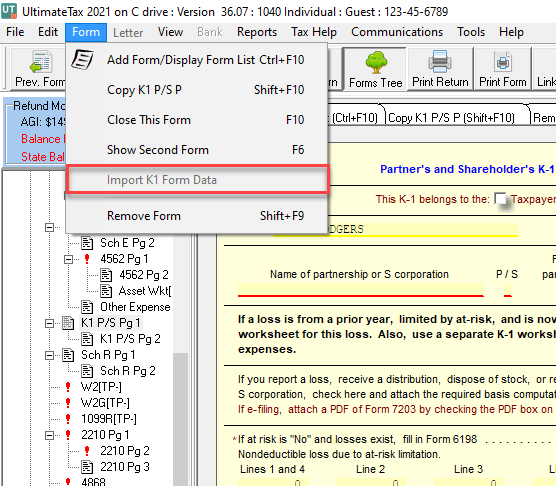Collapse the 2210 Pg 1 tree node
Viewport: 556px width, 486px height.
(x=49, y=435)
